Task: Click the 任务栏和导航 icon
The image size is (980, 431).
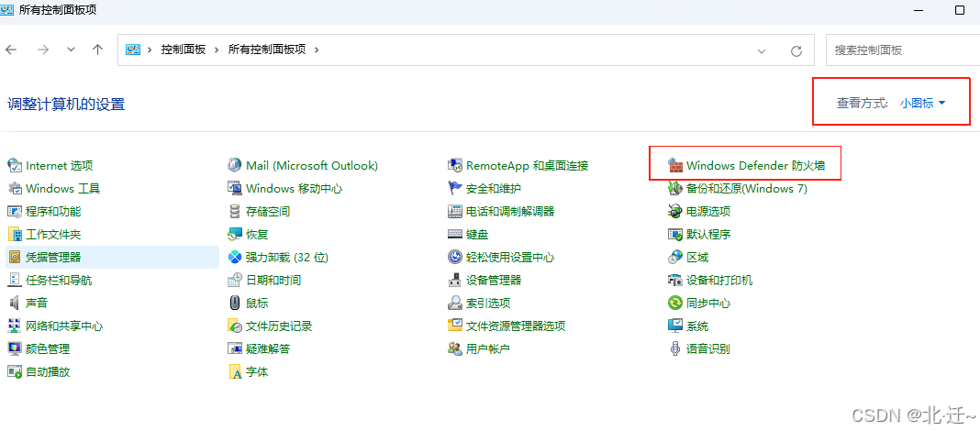Action: 15,280
